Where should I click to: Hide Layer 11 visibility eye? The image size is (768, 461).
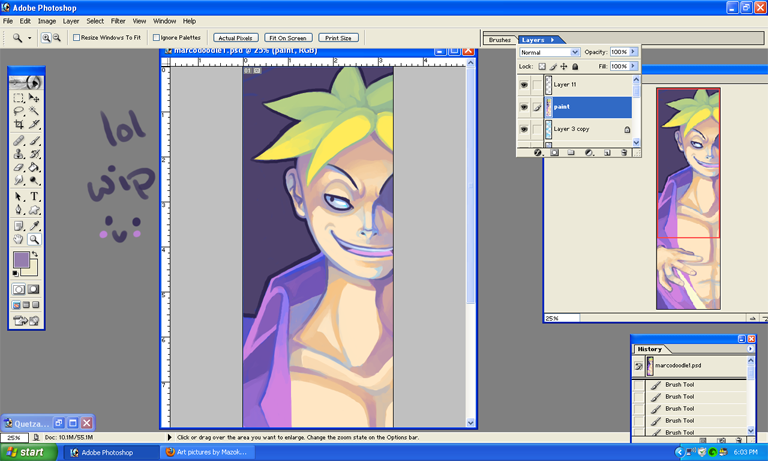(x=524, y=85)
